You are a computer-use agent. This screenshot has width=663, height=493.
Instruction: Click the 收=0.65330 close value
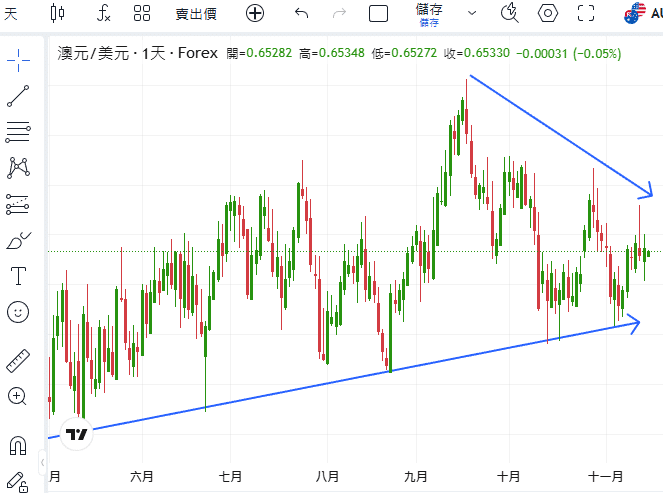(477, 53)
